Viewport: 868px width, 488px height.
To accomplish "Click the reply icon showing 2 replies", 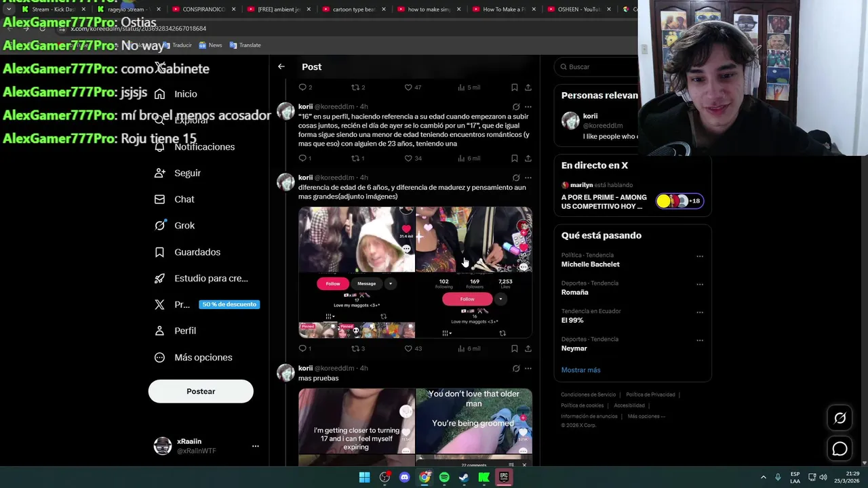I will click(x=302, y=87).
